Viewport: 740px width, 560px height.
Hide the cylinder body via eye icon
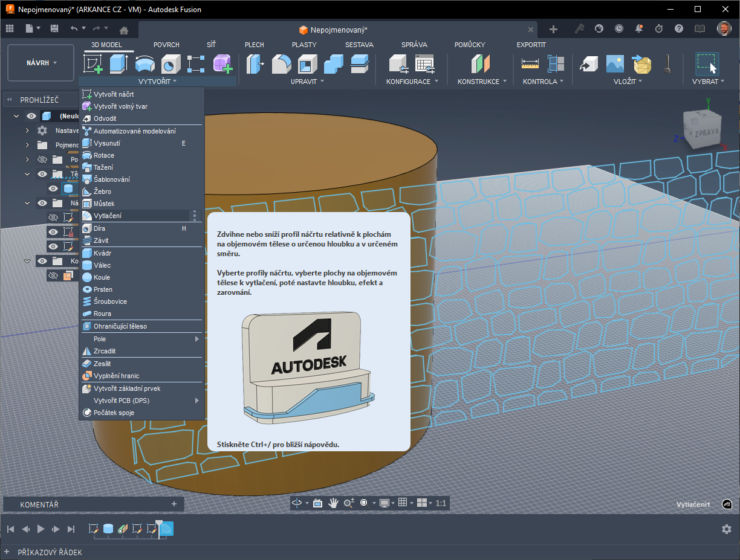pyautogui.click(x=53, y=188)
